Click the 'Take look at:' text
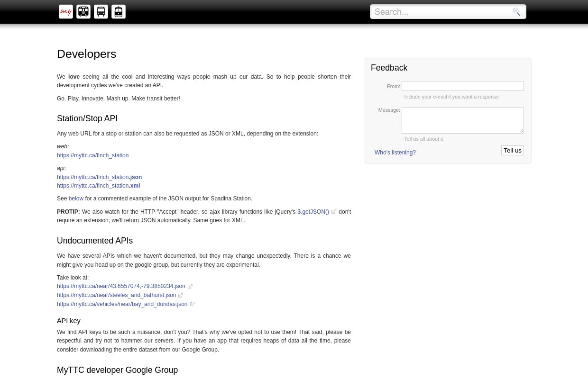Image resolution: width=588 pixels, height=379 pixels. coord(73,278)
